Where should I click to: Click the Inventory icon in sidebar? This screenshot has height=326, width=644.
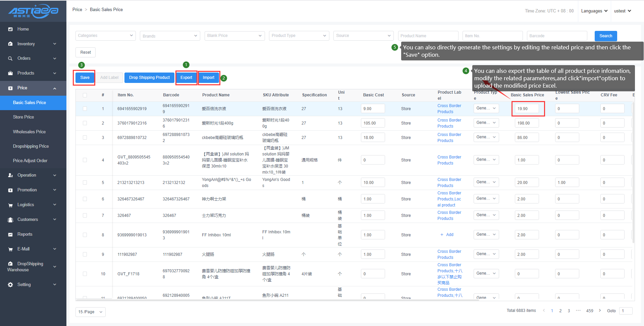[10, 44]
